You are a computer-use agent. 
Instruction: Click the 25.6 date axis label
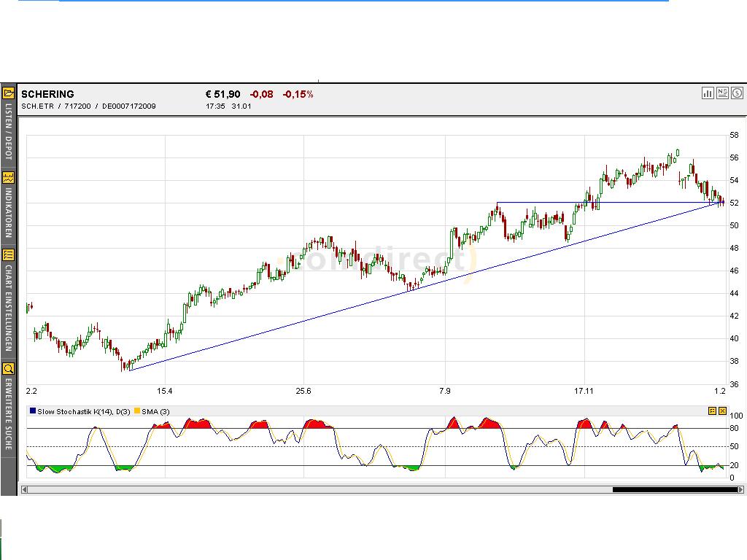tap(303, 391)
